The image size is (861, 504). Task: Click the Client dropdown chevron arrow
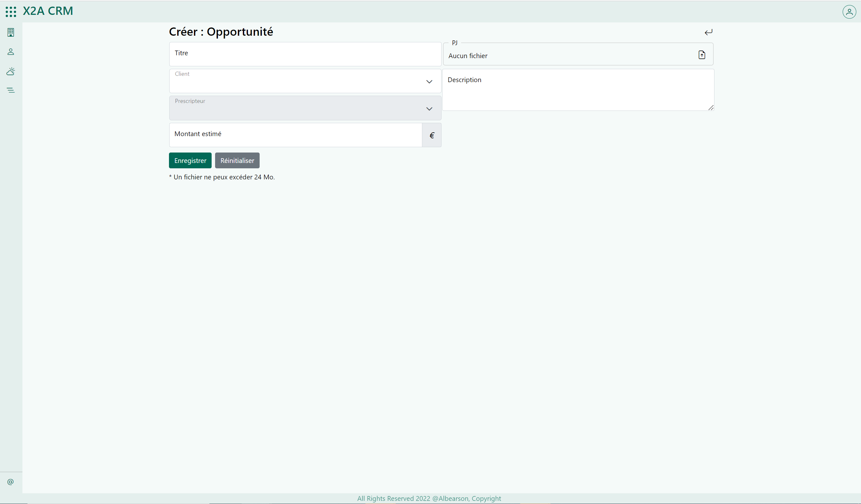coord(429,82)
